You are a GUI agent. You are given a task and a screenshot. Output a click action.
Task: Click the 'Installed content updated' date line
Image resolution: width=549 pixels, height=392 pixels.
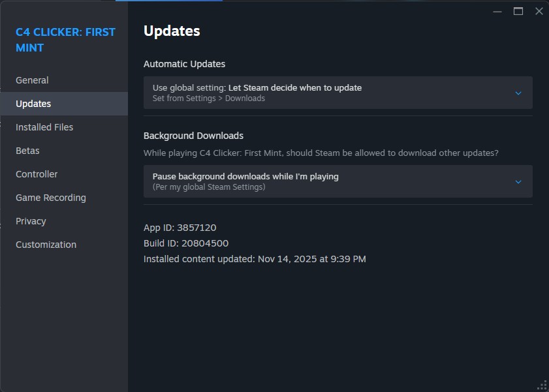[255, 259]
